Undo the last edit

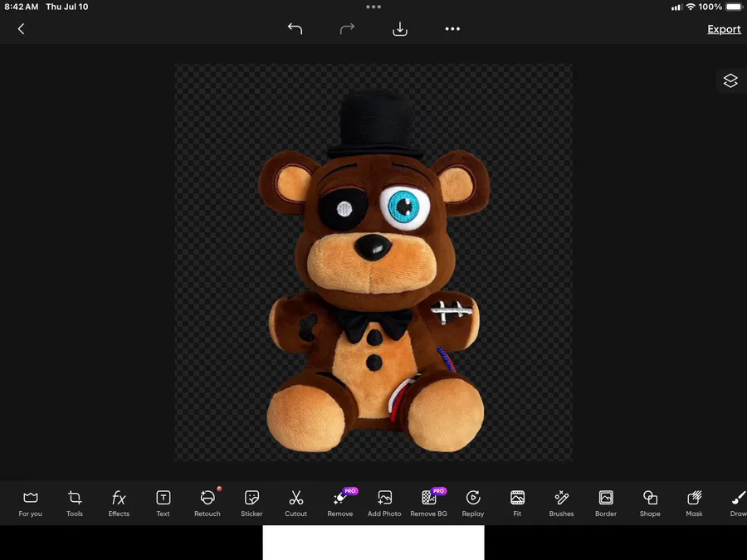coord(295,29)
